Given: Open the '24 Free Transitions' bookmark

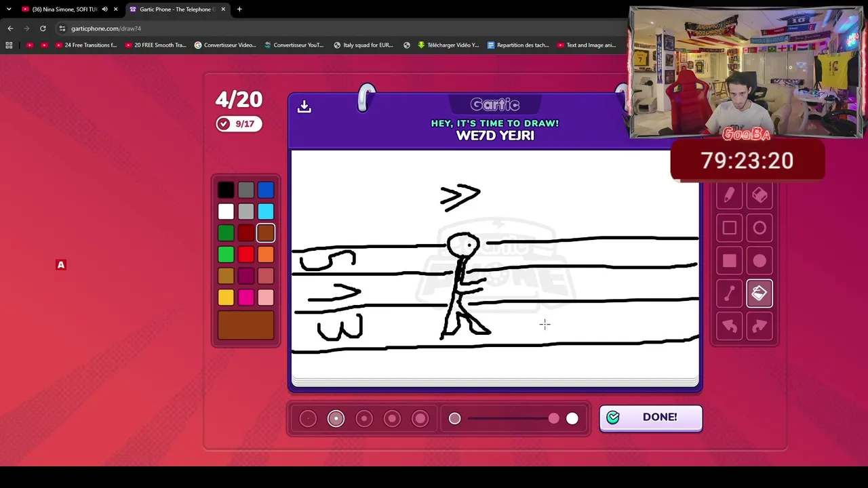Looking at the screenshot, I should coord(86,45).
